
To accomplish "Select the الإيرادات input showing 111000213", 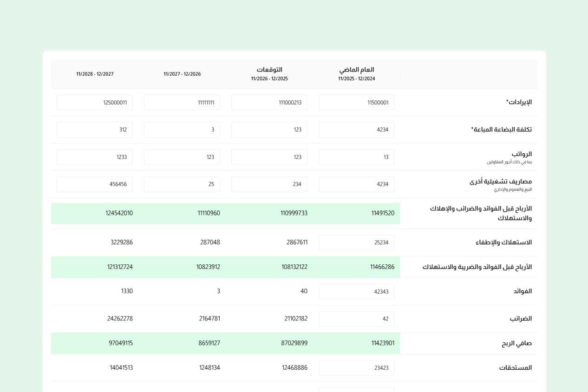I will pos(269,103).
